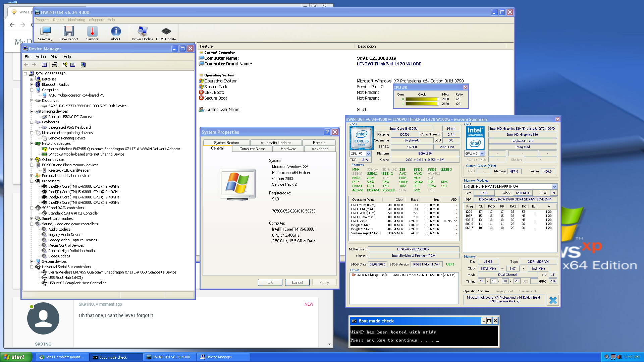Open the Action menu in Device Manager
644x362 pixels.
coord(41,57)
